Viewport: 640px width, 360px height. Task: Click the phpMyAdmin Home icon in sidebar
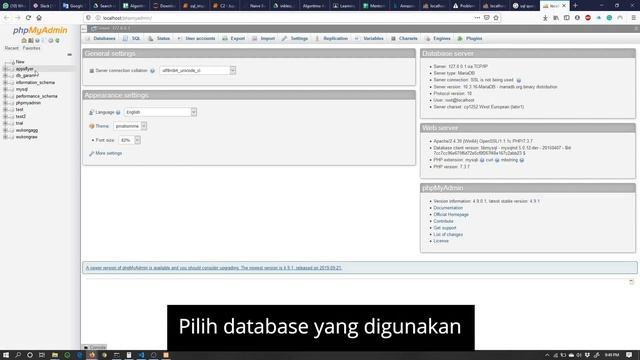click(24, 40)
